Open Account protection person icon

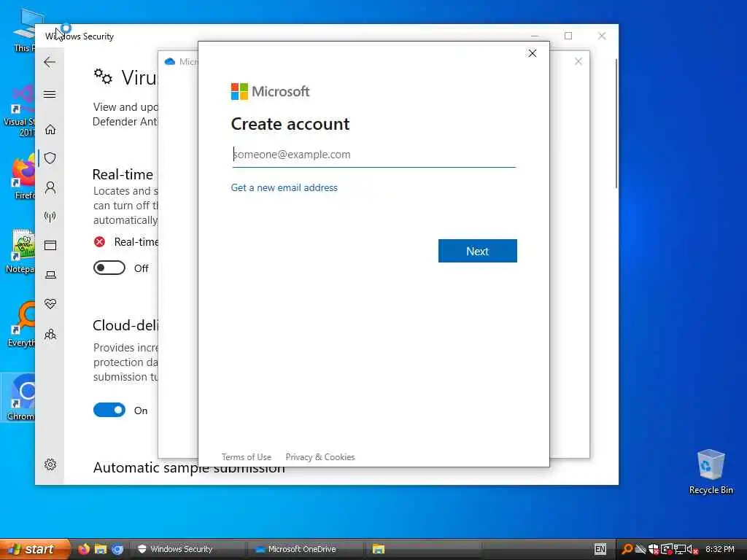[50, 187]
